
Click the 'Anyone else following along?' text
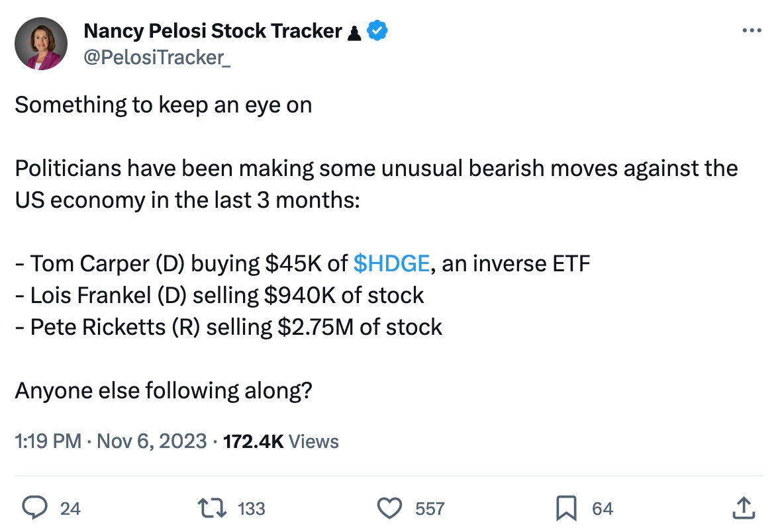[164, 391]
